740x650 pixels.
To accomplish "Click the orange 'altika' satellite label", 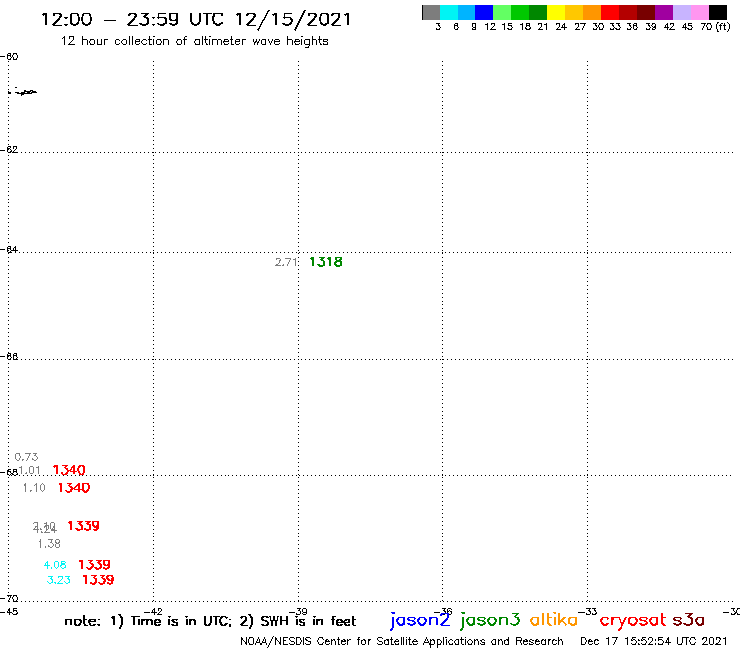I will [554, 620].
